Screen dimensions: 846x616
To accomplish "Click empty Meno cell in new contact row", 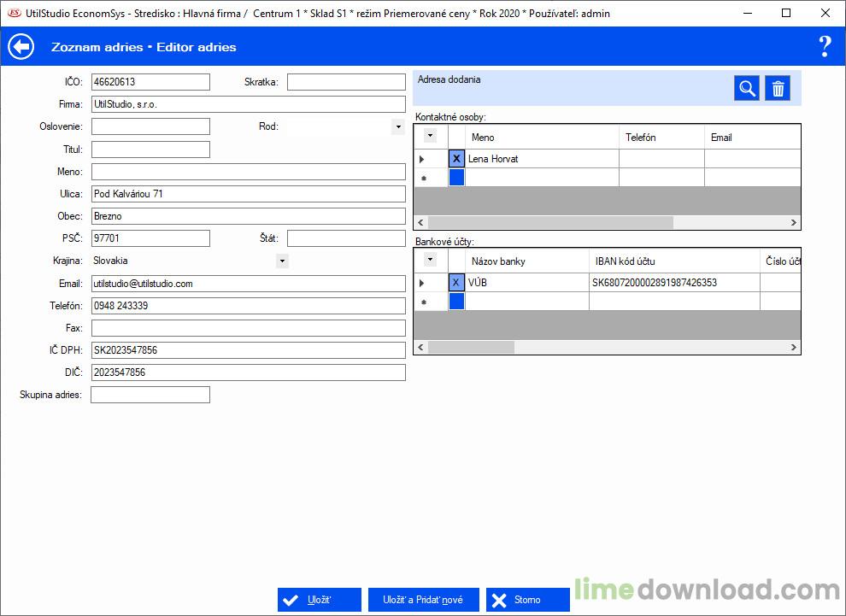I will (542, 178).
